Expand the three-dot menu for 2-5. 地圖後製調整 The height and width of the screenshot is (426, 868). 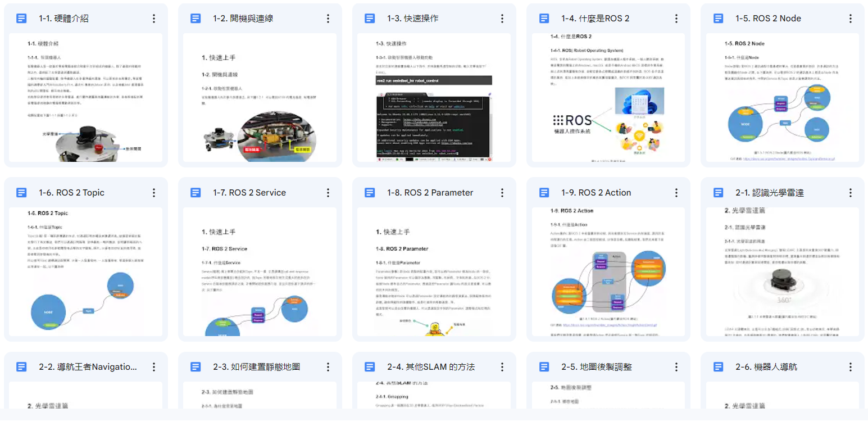(x=676, y=367)
